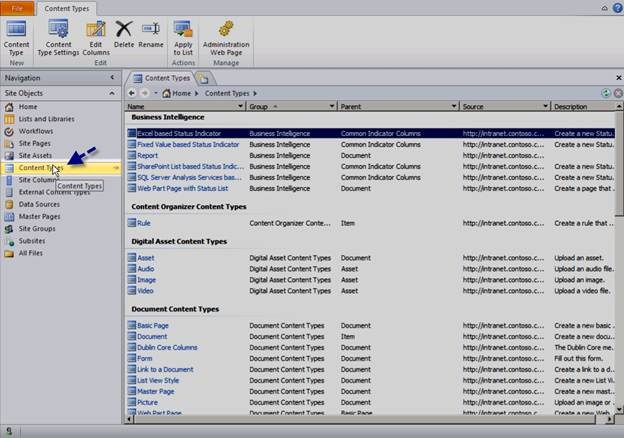Open the Report content type
The width and height of the screenshot is (624, 438).
tap(147, 156)
